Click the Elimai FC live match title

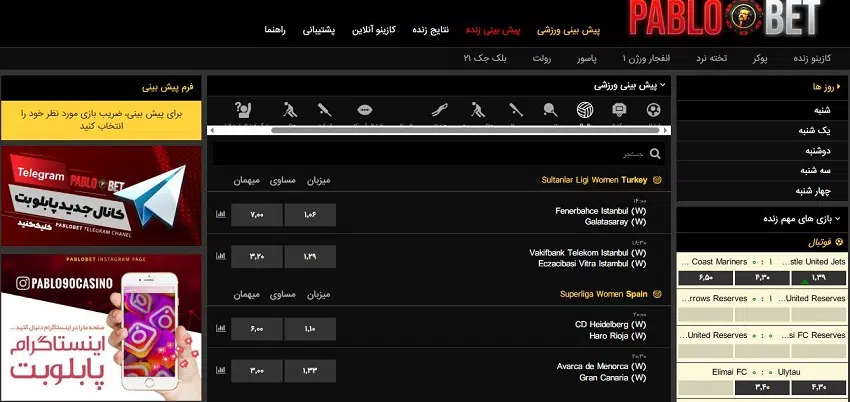click(x=730, y=372)
